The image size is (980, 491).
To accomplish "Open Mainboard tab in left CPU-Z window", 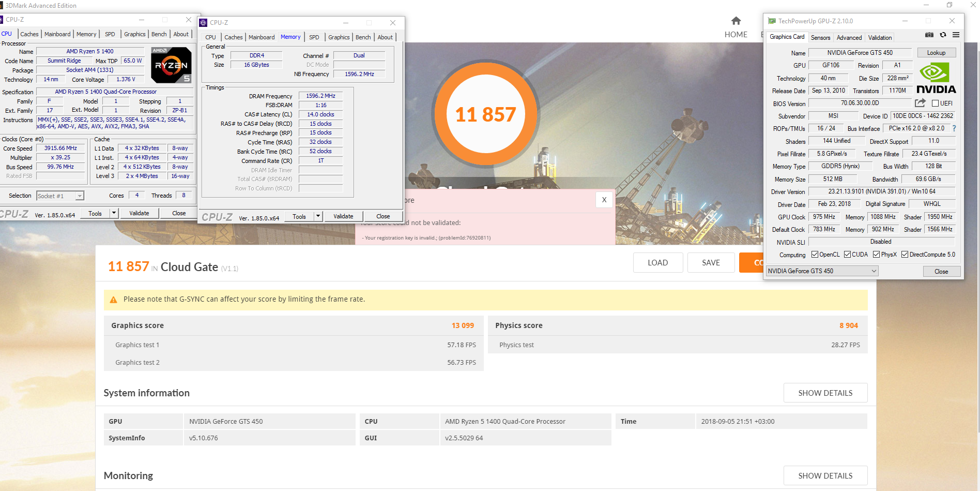I will click(x=57, y=34).
